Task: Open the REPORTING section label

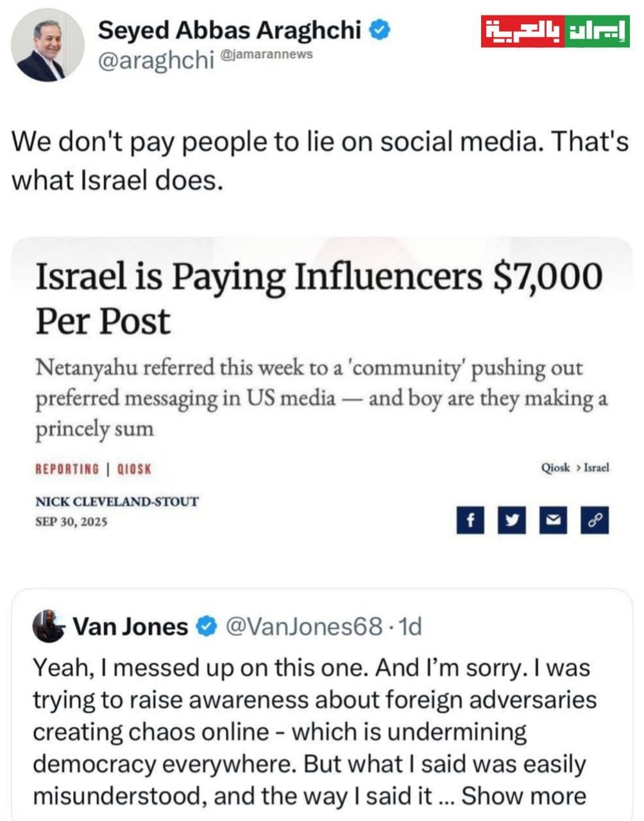Action: tap(67, 469)
